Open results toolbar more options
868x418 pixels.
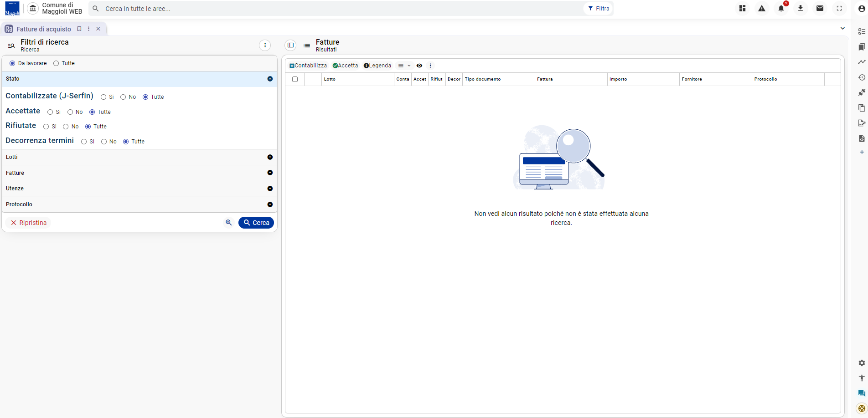(x=430, y=66)
